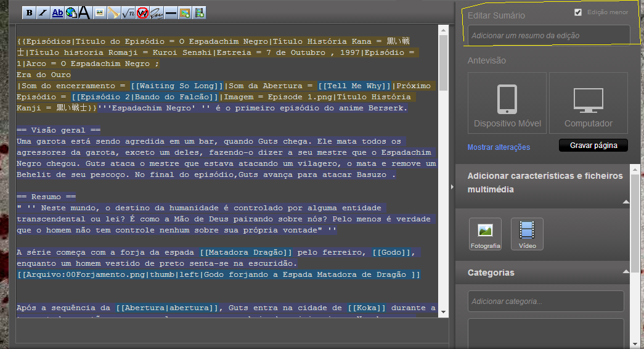Viewport: 644px width, 349px height.
Task: Apply bold formatting from editor toolbar
Action: pyautogui.click(x=29, y=13)
